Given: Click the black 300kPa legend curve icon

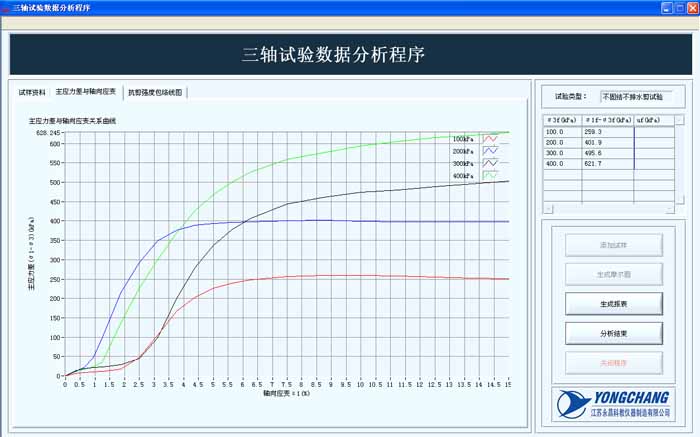Looking at the screenshot, I should (490, 163).
